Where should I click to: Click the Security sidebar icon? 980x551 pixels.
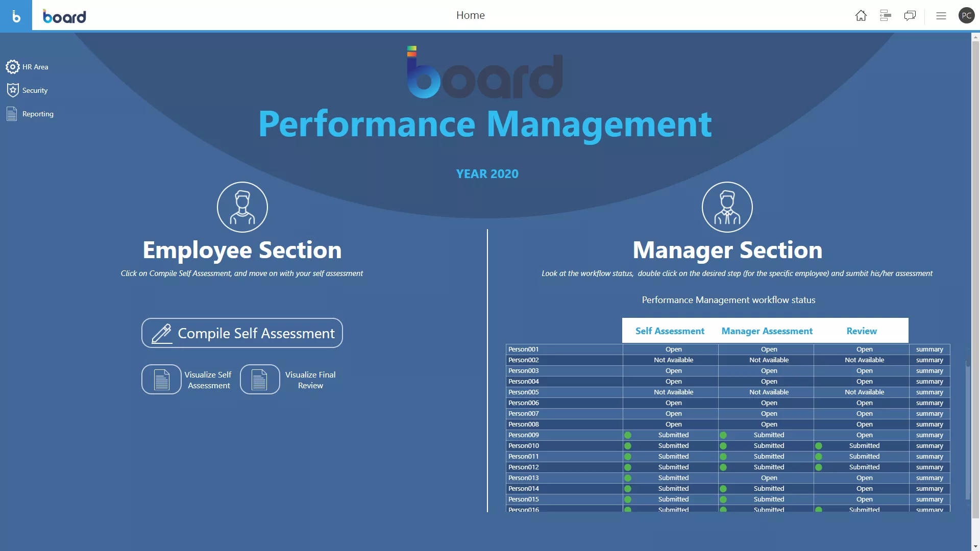(12, 89)
